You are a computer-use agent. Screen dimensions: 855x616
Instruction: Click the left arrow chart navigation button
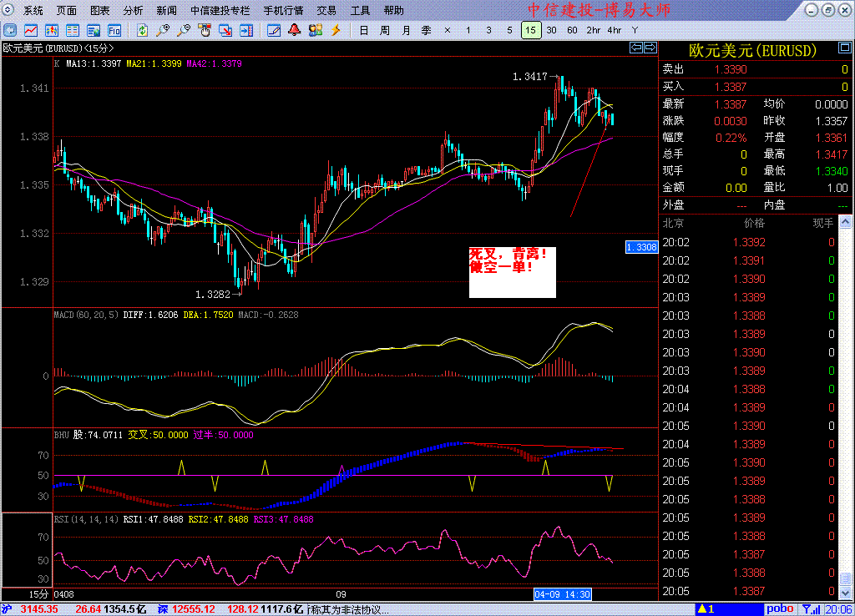coord(636,48)
